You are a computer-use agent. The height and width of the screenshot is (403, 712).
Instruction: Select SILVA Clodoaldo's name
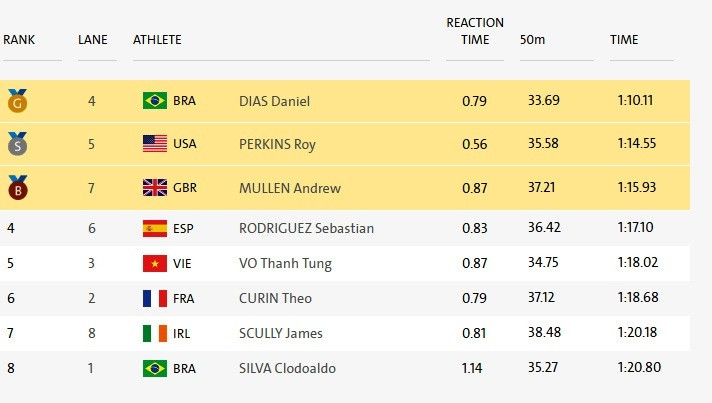coord(287,368)
